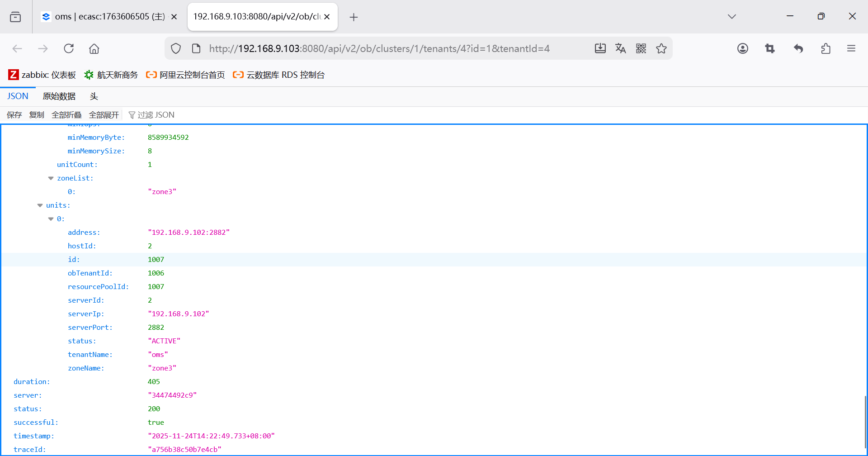Go to the browser home page

(x=94, y=48)
